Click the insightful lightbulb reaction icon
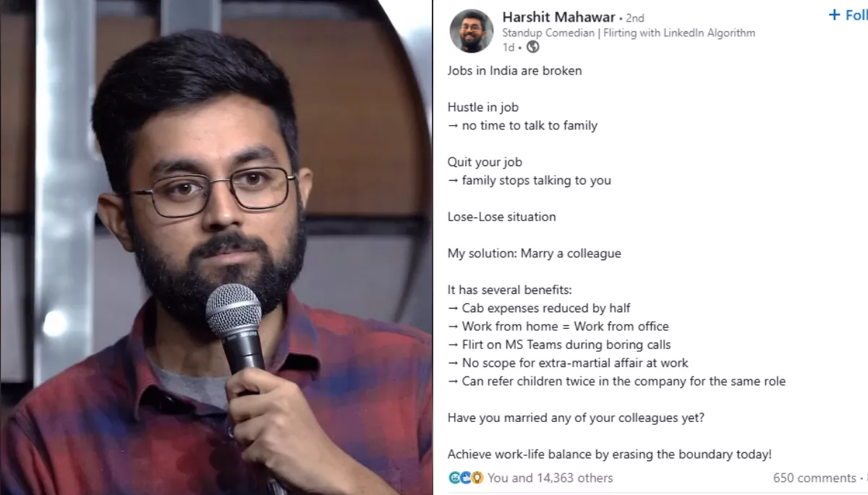Image resolution: width=868 pixels, height=495 pixels. pyautogui.click(x=477, y=478)
